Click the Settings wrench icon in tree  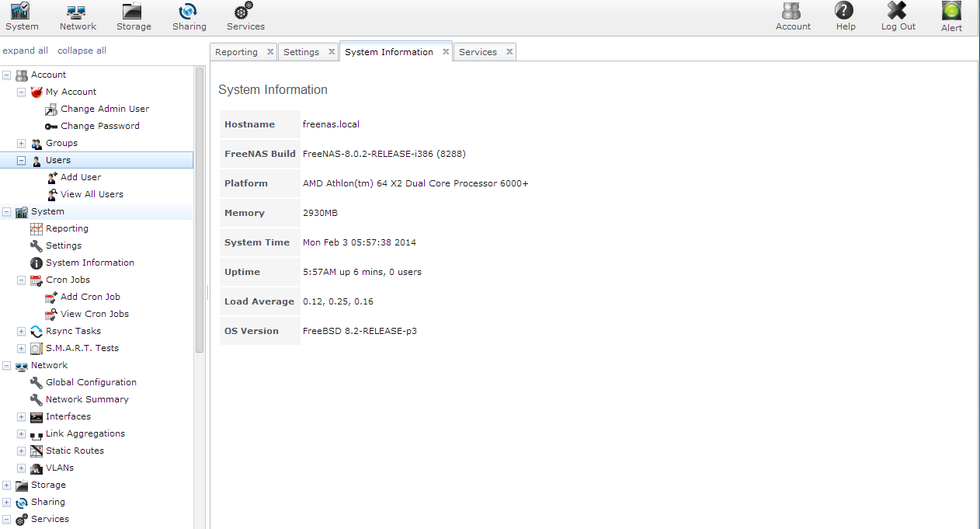tap(36, 245)
